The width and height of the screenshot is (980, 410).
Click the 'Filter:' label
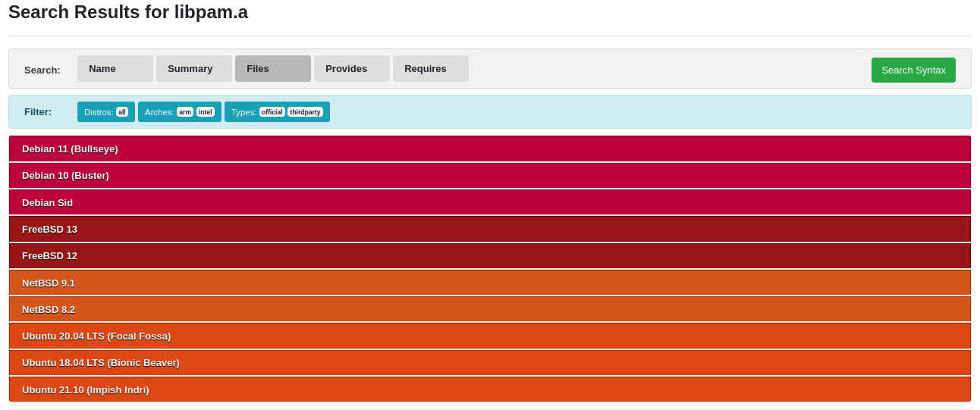tap(38, 111)
